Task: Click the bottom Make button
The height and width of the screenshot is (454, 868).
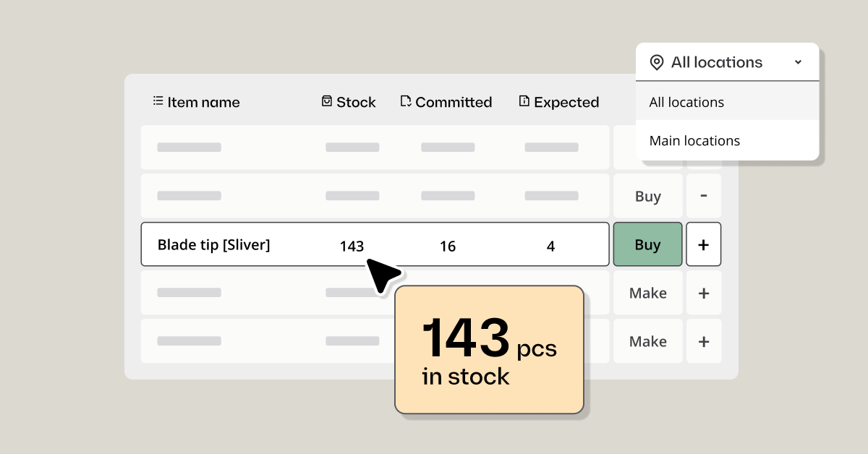Action: click(648, 341)
